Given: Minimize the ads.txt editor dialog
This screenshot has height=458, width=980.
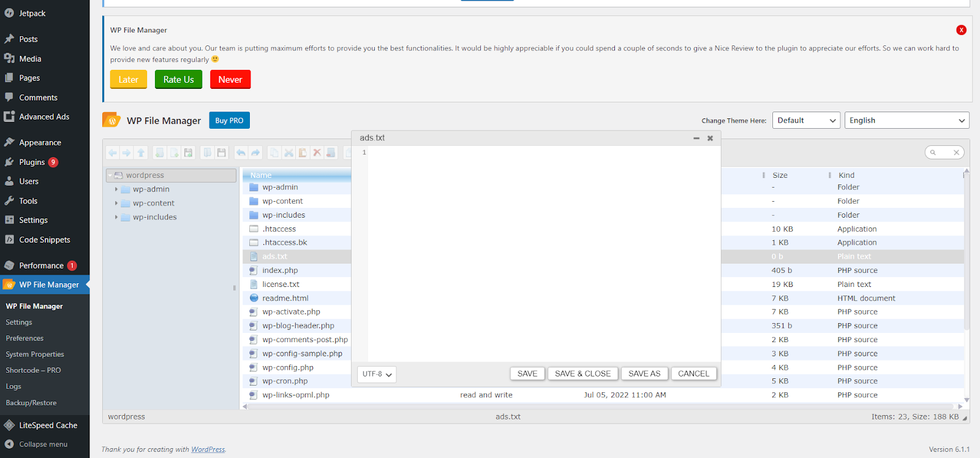Looking at the screenshot, I should click(x=696, y=139).
